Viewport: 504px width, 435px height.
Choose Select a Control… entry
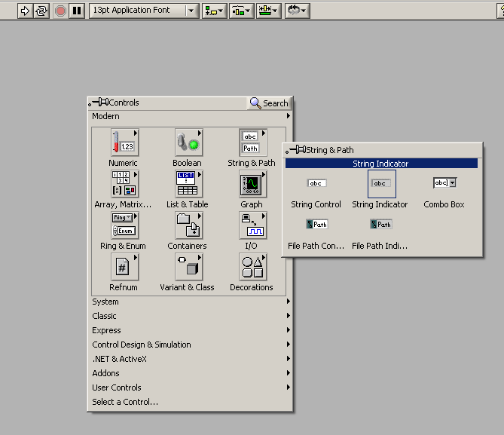click(x=191, y=402)
